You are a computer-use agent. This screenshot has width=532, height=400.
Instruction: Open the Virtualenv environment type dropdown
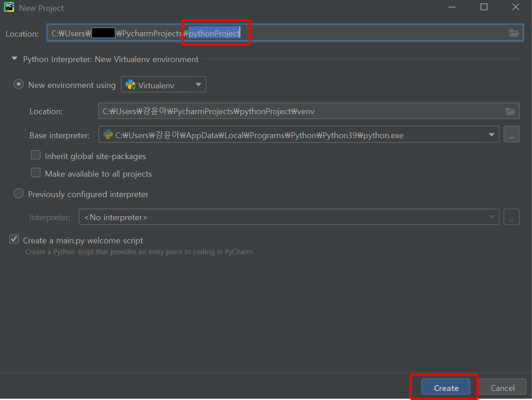tap(163, 85)
